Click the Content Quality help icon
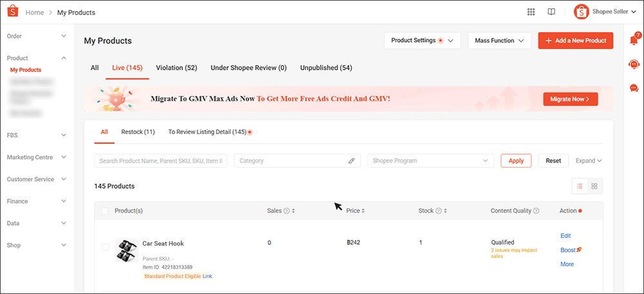 (536, 211)
